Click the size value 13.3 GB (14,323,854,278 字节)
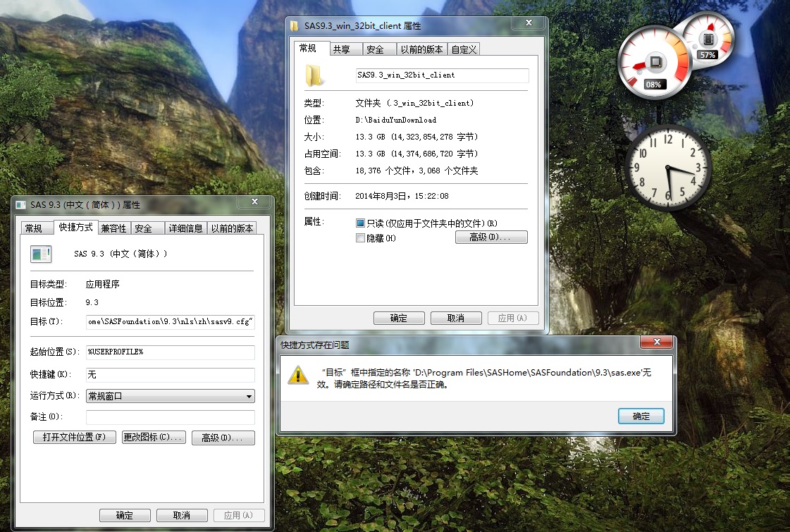 tap(416, 137)
